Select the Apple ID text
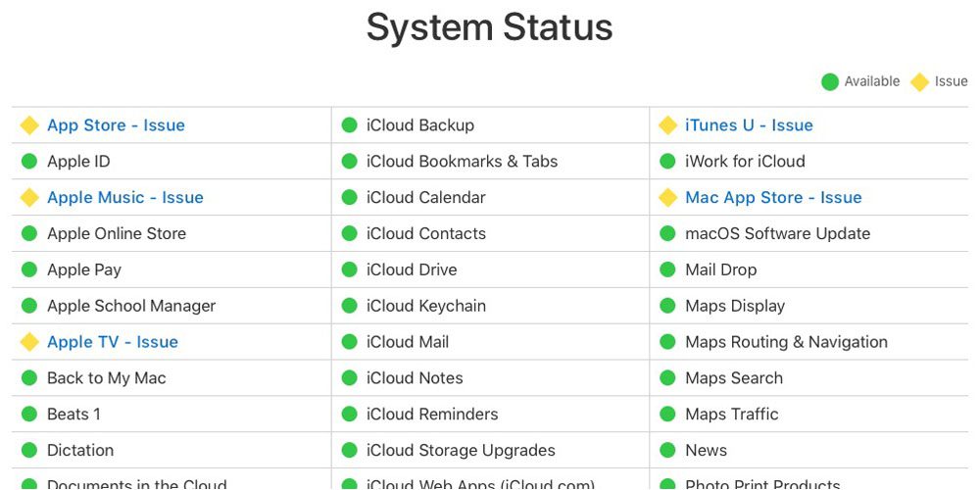Image resolution: width=980 pixels, height=490 pixels. [78, 162]
